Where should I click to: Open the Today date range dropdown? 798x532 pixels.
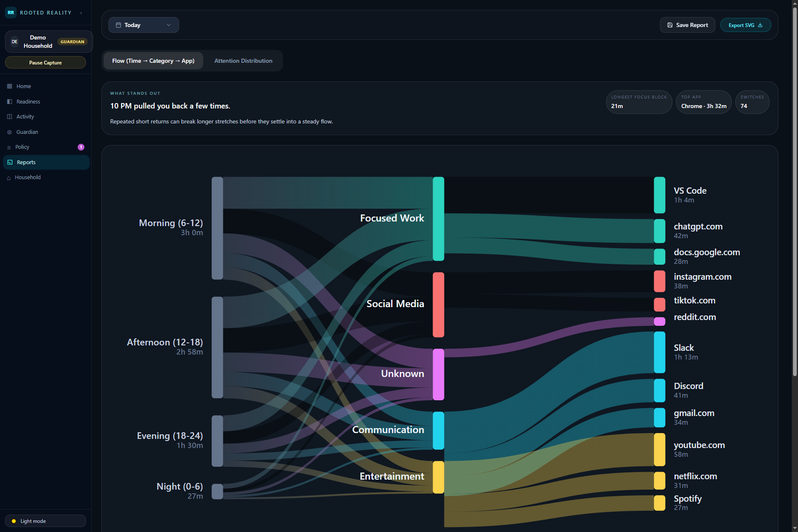tap(143, 25)
